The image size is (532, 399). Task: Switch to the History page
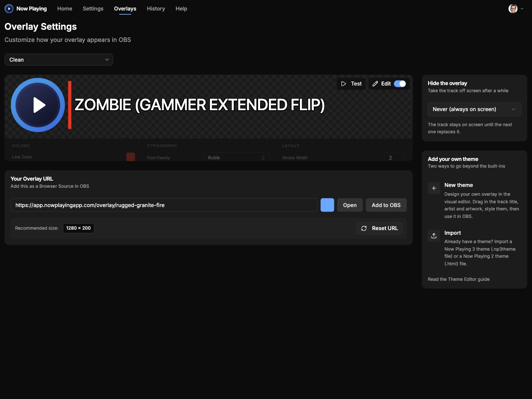156,8
